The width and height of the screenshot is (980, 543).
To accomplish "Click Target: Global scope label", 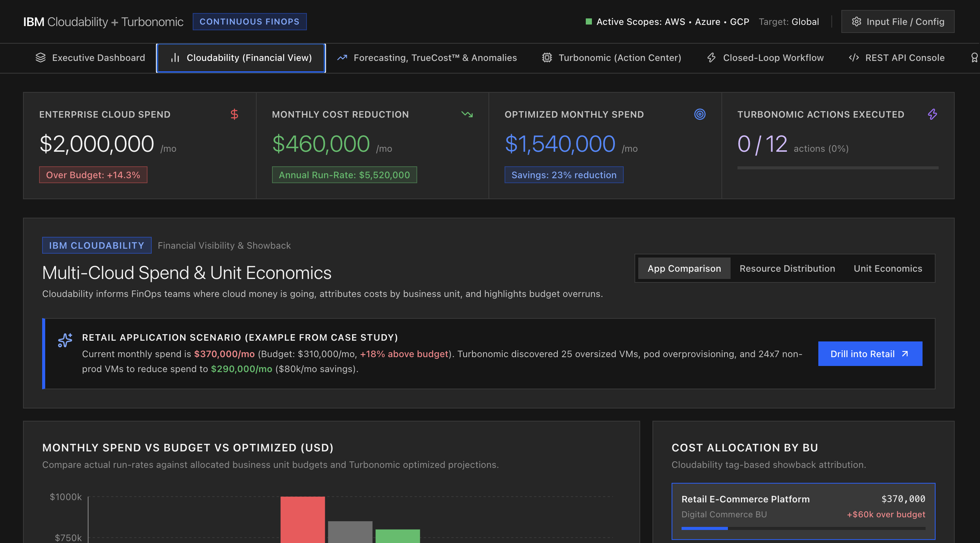I will click(789, 22).
